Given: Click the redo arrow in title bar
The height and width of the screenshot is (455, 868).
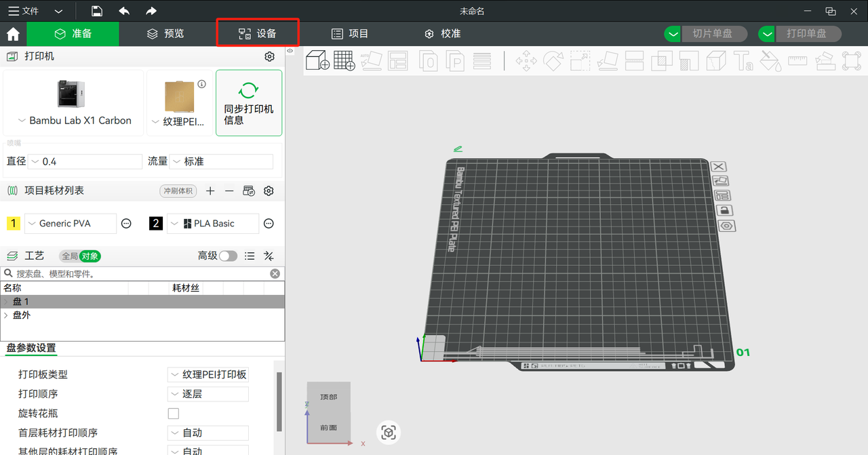Looking at the screenshot, I should (151, 11).
